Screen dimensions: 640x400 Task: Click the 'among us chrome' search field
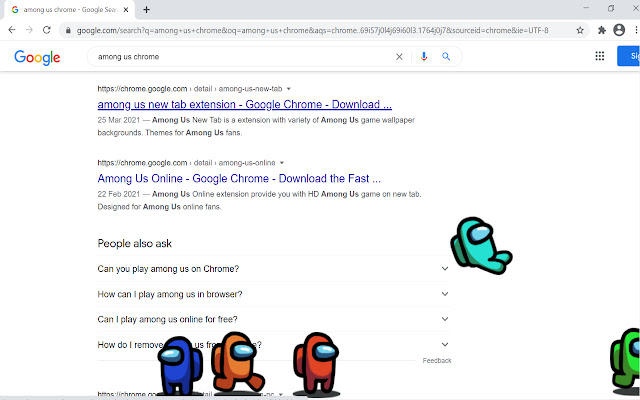click(241, 57)
